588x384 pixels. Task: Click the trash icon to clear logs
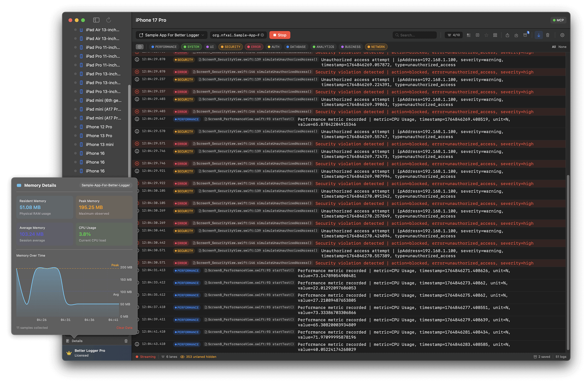(548, 35)
